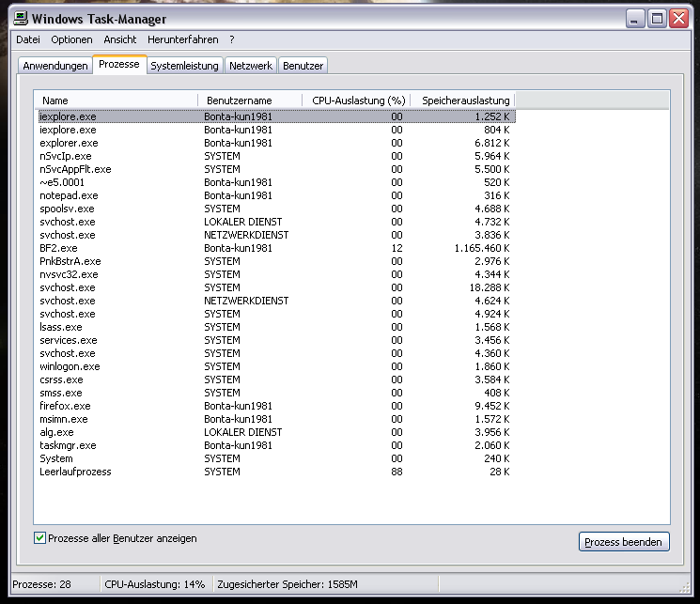Open the Netzwerk tab
This screenshot has width=700, height=604.
[251, 66]
